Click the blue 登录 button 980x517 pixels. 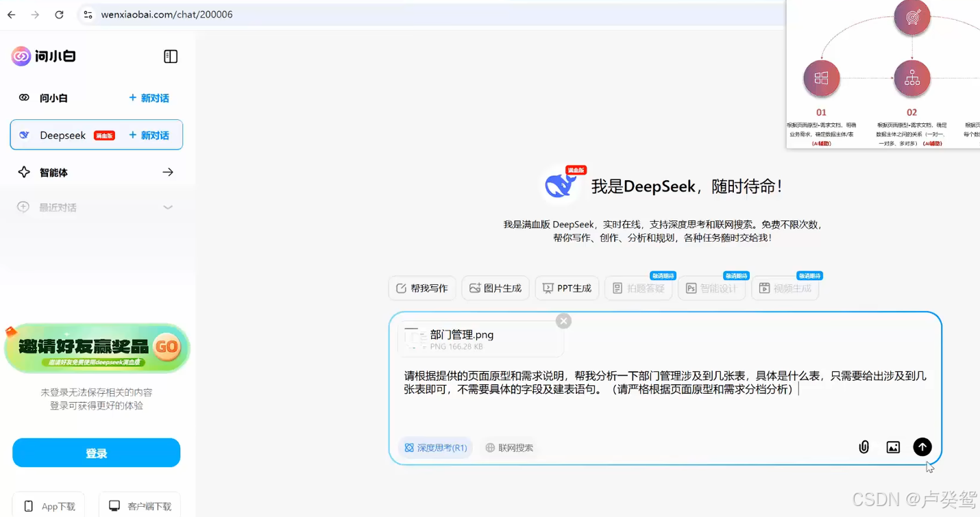[96, 453]
